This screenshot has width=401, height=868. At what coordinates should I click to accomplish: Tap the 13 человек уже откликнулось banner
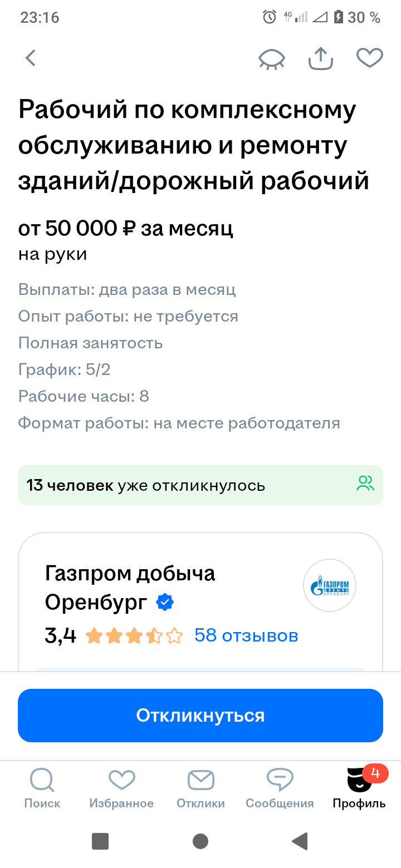(x=167, y=485)
